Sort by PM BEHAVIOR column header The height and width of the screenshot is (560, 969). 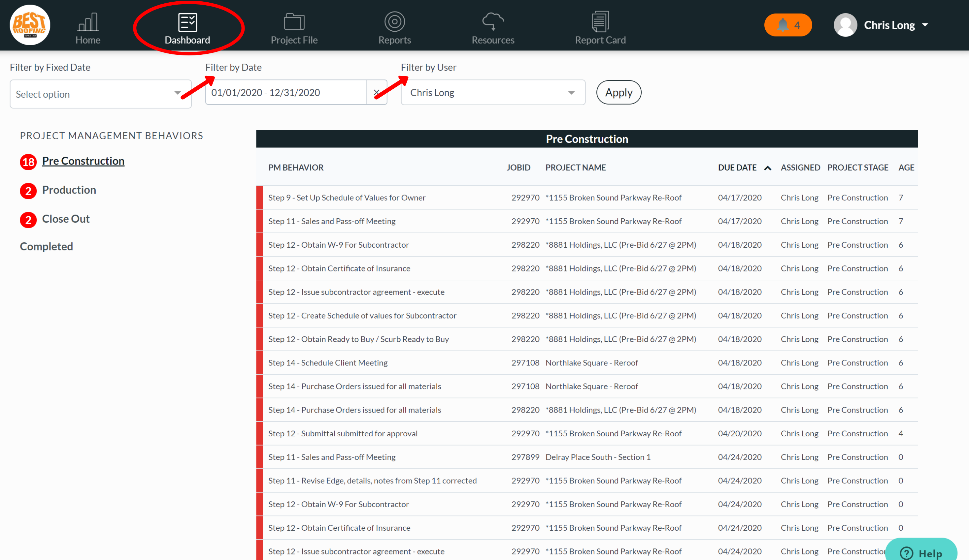click(x=296, y=168)
